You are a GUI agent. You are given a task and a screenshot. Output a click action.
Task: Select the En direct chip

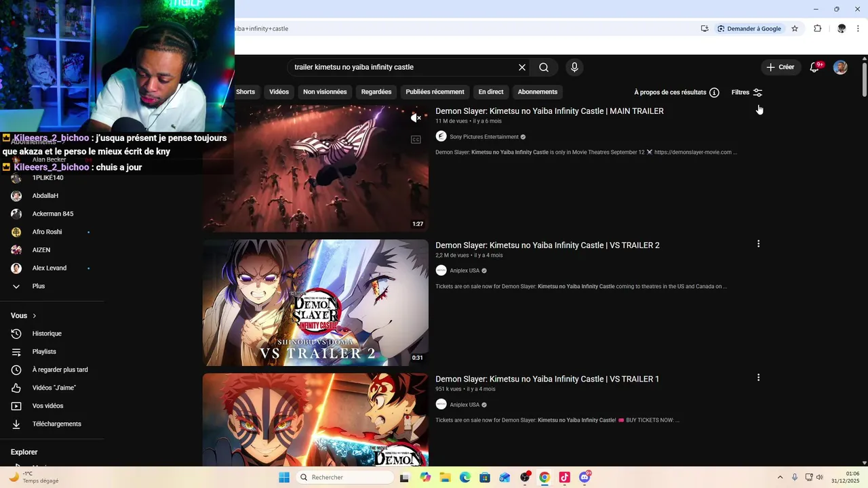tap(491, 92)
